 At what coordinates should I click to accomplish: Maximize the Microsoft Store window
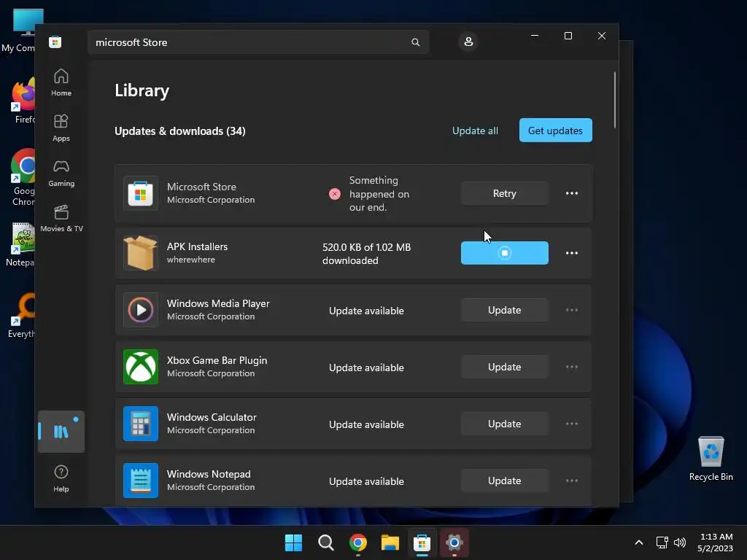click(x=568, y=36)
